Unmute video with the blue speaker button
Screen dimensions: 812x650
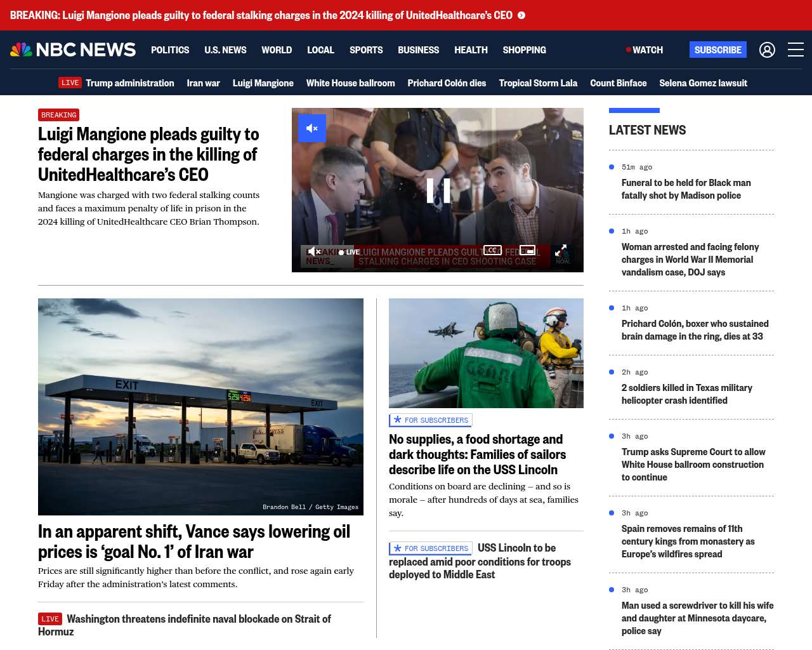(312, 128)
